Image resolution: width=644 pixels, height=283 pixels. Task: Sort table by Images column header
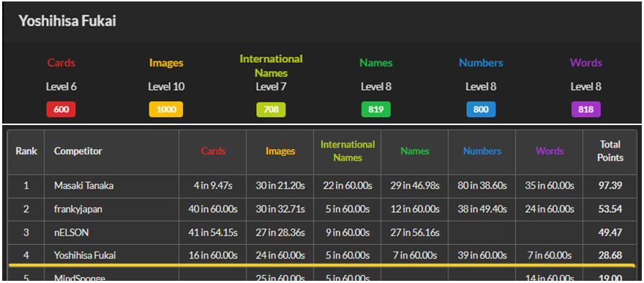point(280,151)
